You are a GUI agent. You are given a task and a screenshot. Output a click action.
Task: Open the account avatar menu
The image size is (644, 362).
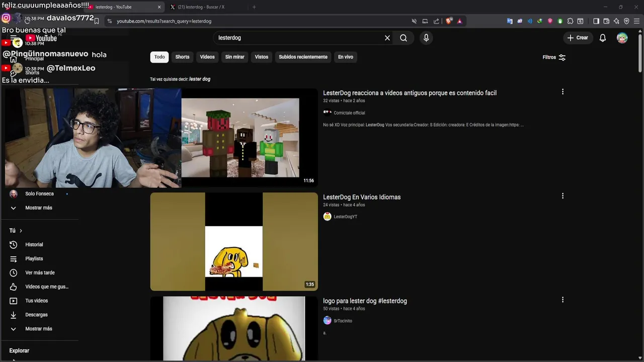(x=622, y=38)
